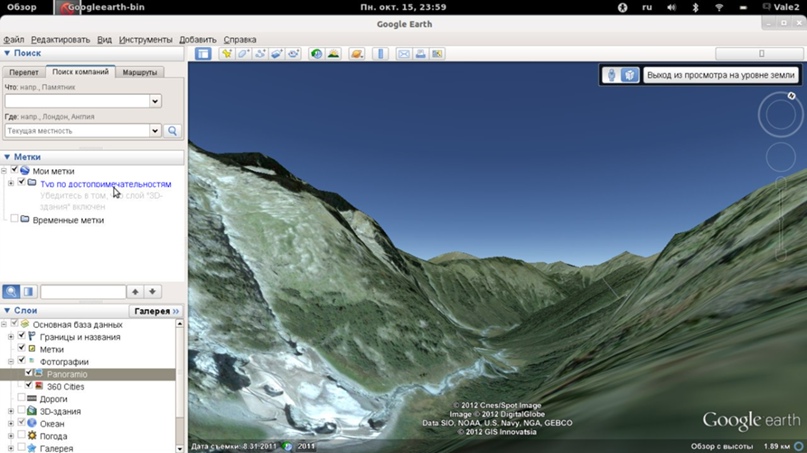
Task: Open the Галерея button in layers
Action: (157, 311)
